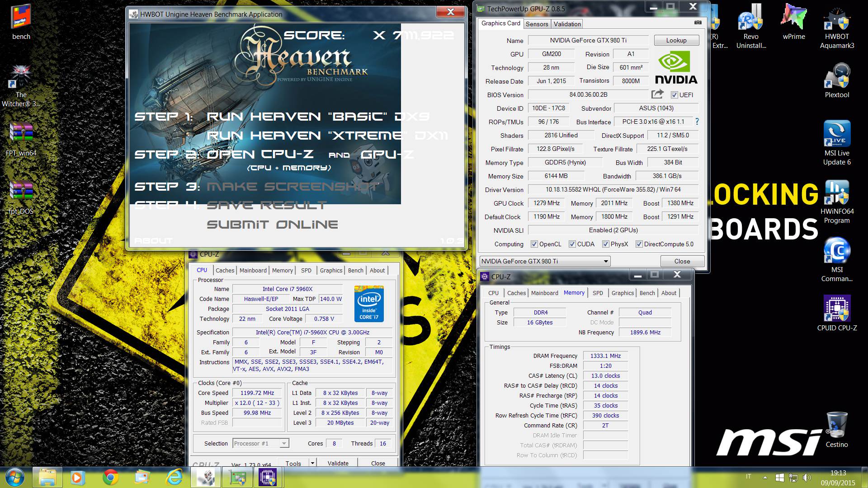The image size is (868, 488).
Task: Open the Windows Start button
Action: [14, 477]
